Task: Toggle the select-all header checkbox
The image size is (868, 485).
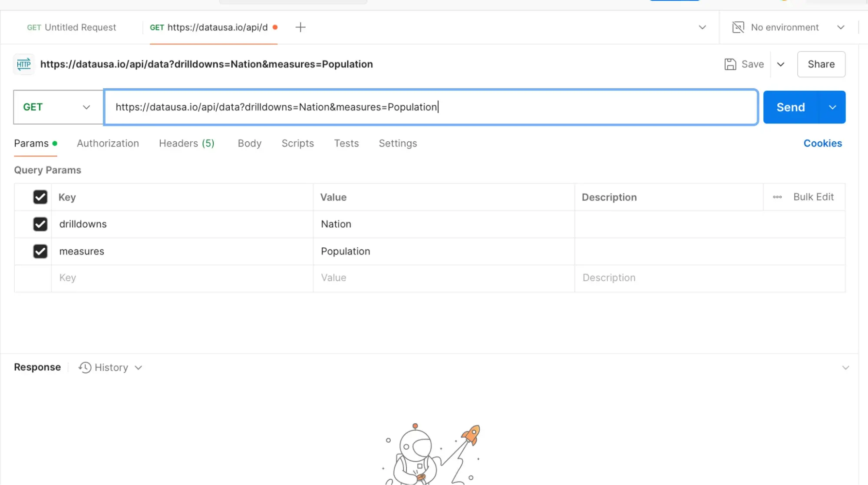Action: 40,197
